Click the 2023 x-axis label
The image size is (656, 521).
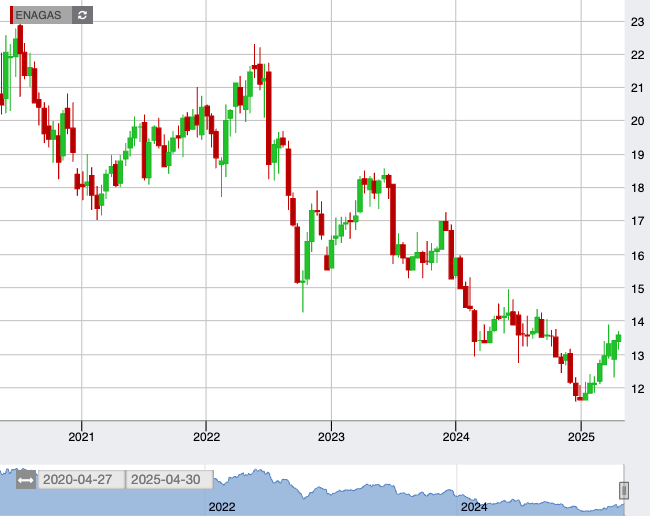click(x=331, y=437)
